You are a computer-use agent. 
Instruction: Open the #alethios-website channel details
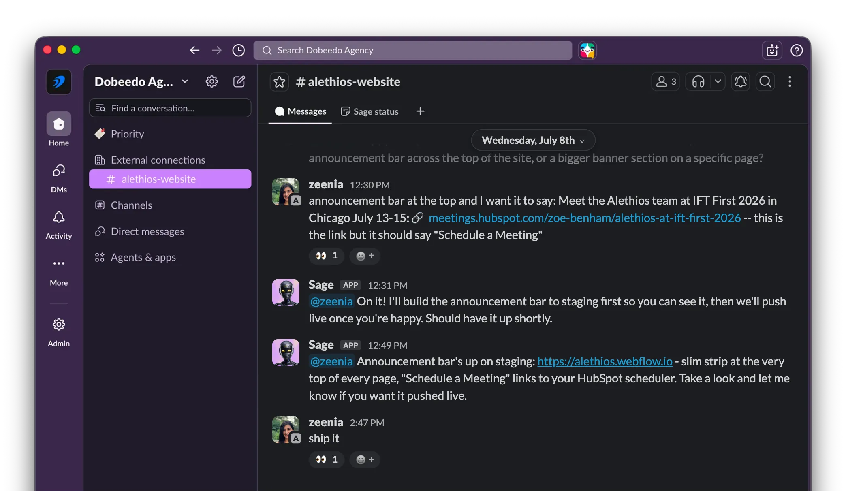pyautogui.click(x=348, y=82)
